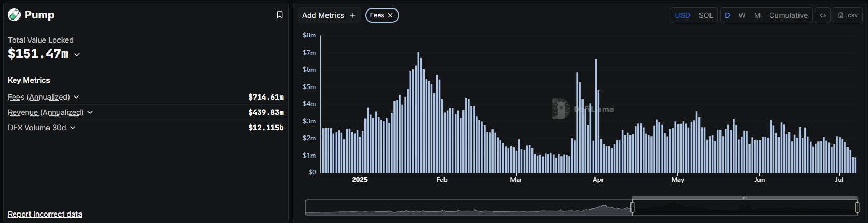This screenshot has width=868, height=223.
Task: Click the $439.83m revenue value
Action: point(266,112)
